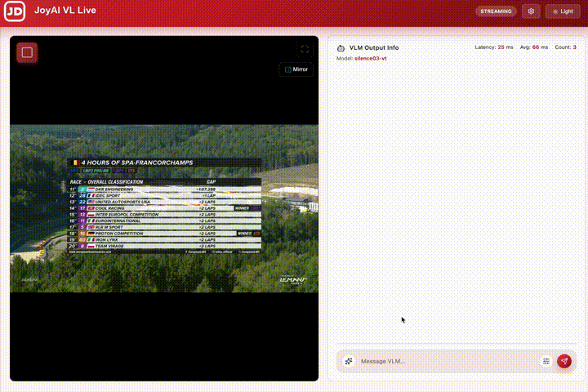This screenshot has width=588, height=392.
Task: Toggle the Mirror video option
Action: click(x=296, y=69)
